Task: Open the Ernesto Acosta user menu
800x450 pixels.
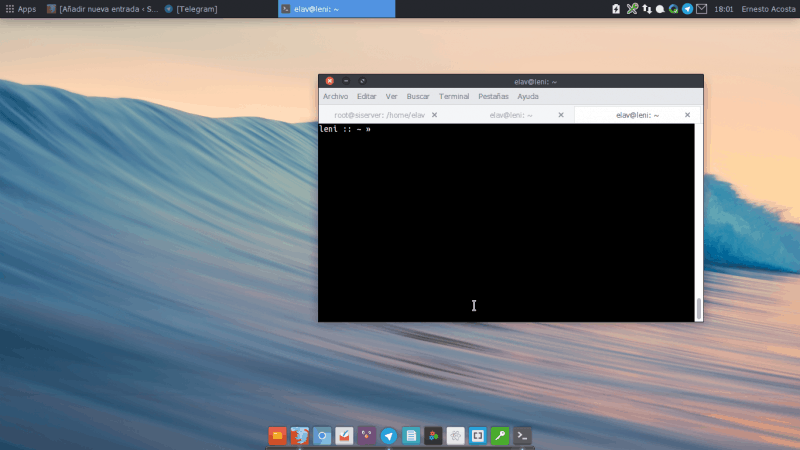Action: pyautogui.click(x=768, y=9)
